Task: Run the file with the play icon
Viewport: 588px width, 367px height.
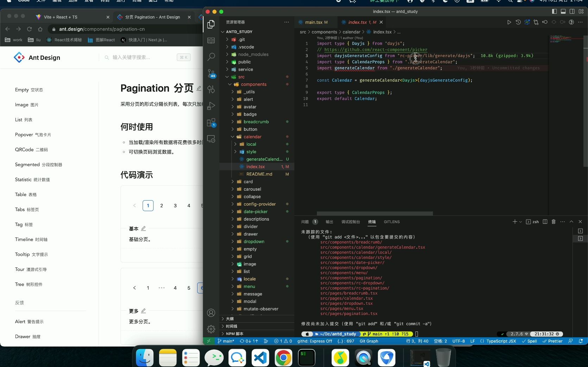Action: click(509, 22)
